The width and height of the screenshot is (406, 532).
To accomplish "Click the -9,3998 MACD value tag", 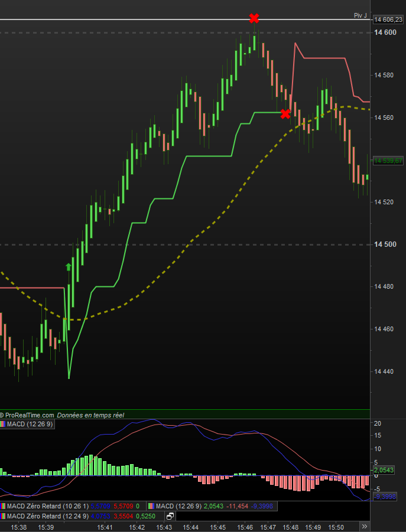I will click(385, 497).
